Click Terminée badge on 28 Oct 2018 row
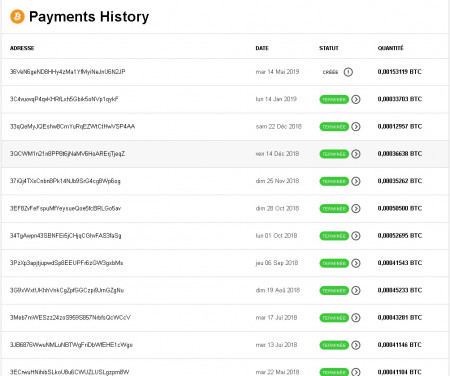Screen dimensions: 450x376 tap(334, 209)
